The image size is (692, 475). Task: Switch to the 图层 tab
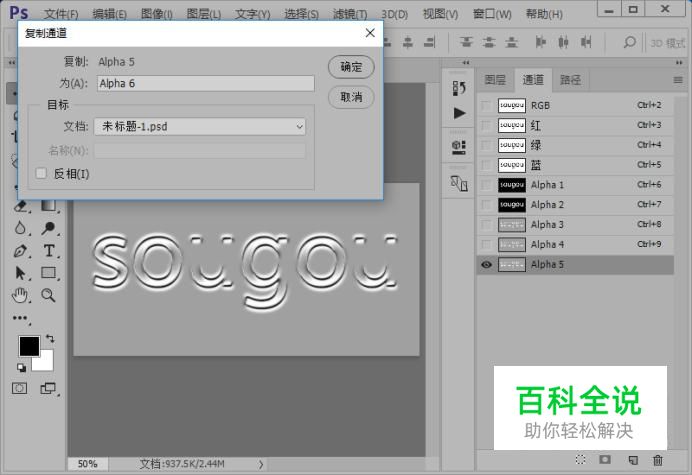click(x=495, y=80)
